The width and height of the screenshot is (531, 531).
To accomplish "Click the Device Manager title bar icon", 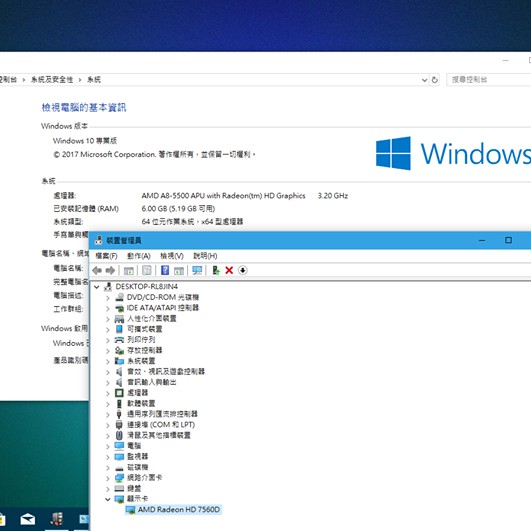I will [x=99, y=240].
